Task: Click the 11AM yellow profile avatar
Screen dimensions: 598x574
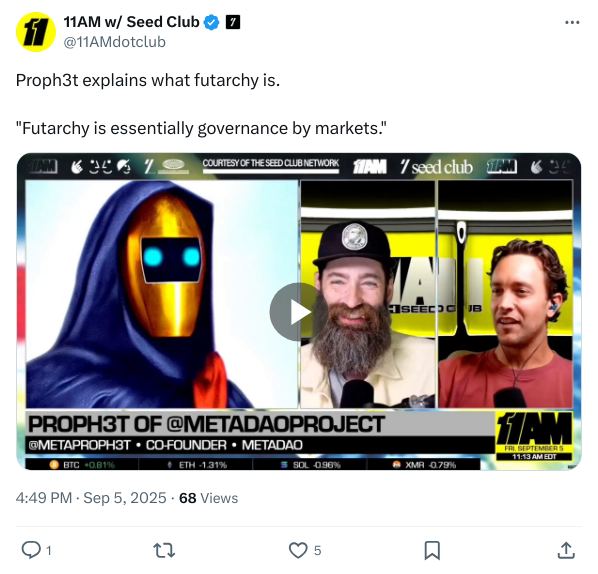Action: (36, 32)
